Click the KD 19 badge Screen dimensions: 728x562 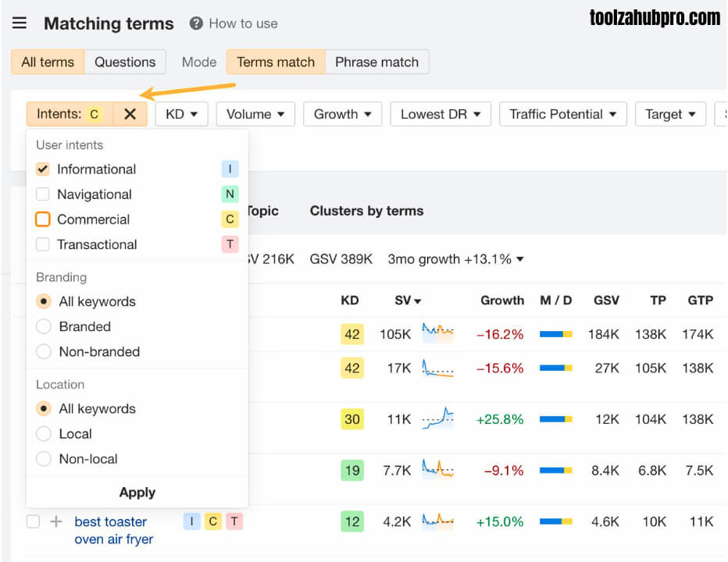(352, 470)
